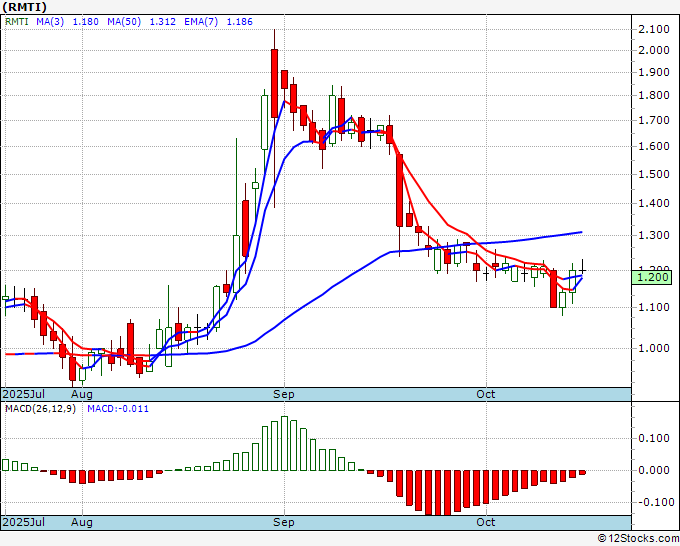This screenshot has width=680, height=546.
Task: Click the 1.000 price axis label
Action: 653,348
